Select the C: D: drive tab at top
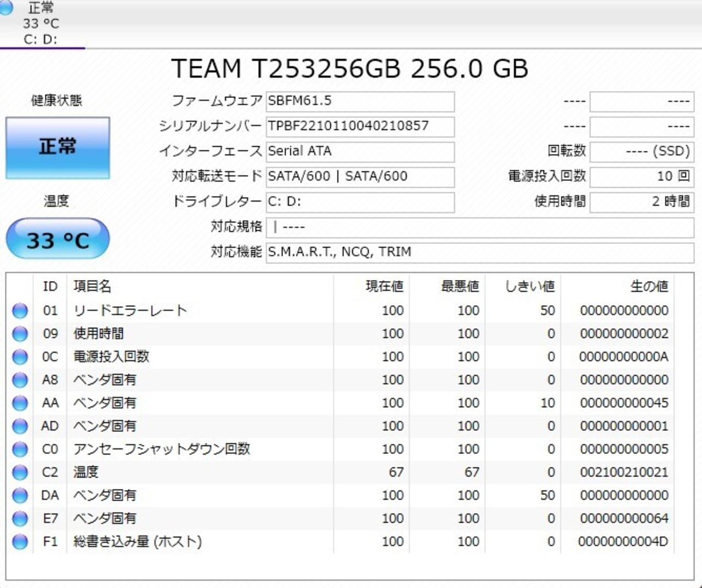702x588 pixels. coord(41,24)
